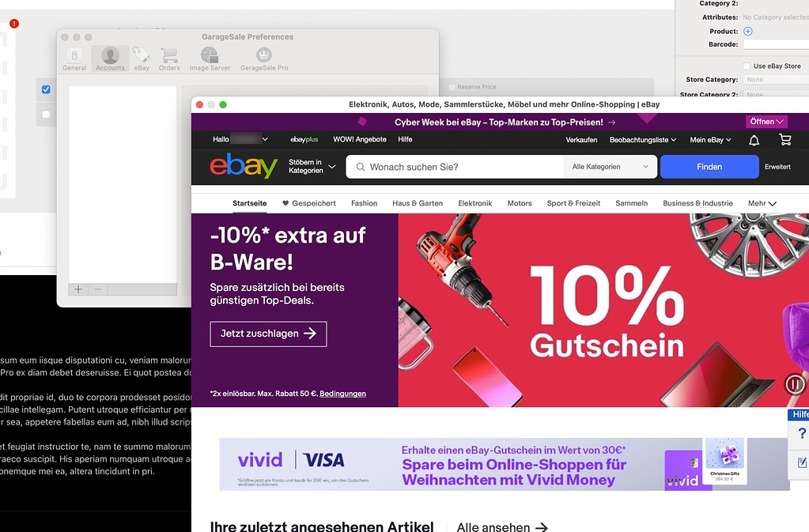This screenshot has height=532, width=809.
Task: Open WOW! Angebote link
Action: tap(360, 139)
